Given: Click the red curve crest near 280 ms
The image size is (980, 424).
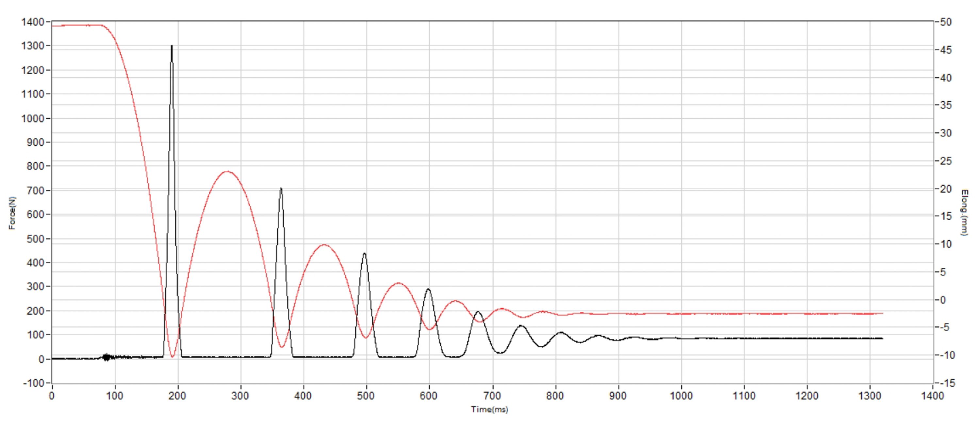Looking at the screenshot, I should coord(227,171).
